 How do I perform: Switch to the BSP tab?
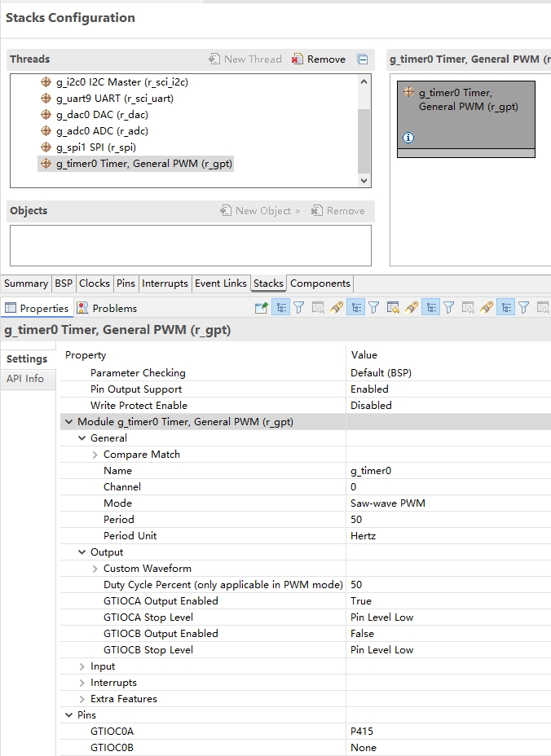pyautogui.click(x=64, y=283)
